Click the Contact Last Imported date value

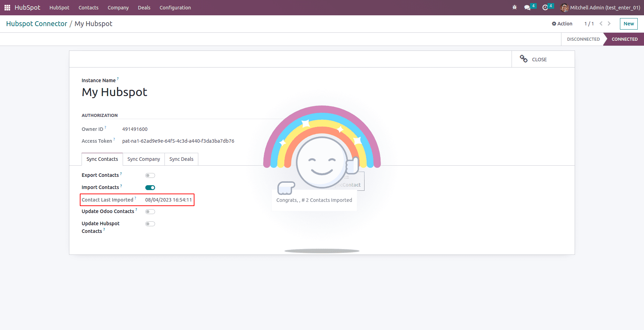169,200
